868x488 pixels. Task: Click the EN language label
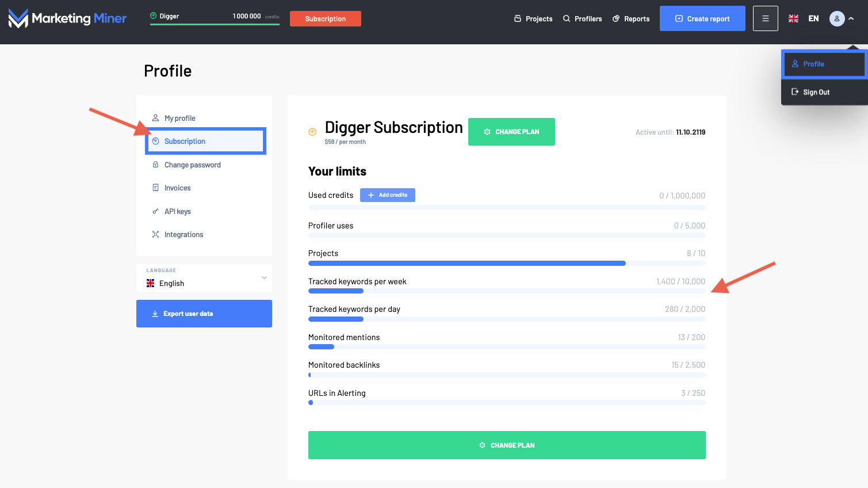(x=813, y=18)
